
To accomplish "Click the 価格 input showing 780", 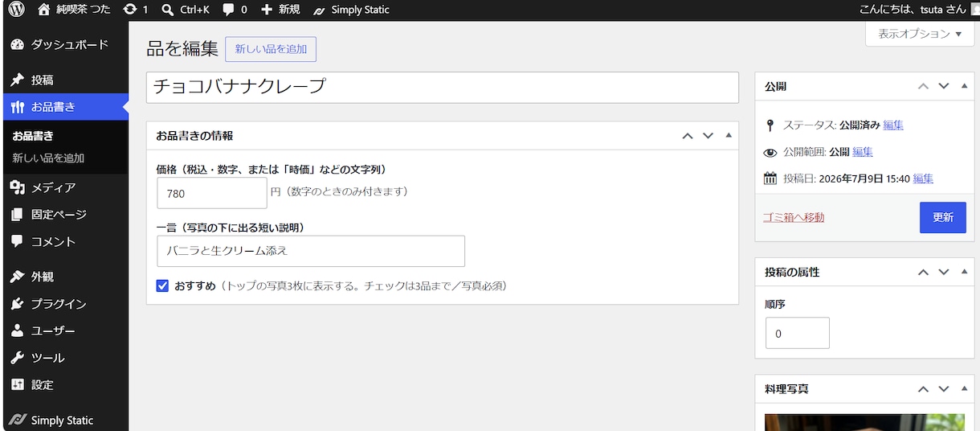I will [212, 193].
